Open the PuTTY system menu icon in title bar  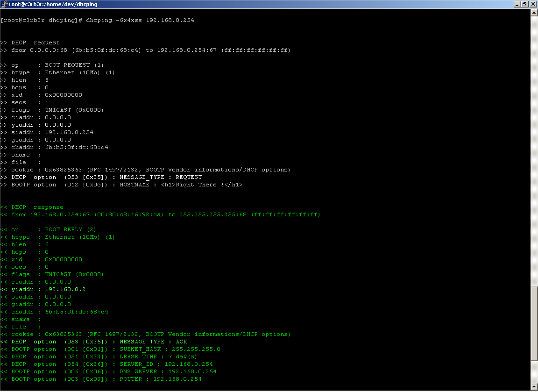point(4,4)
